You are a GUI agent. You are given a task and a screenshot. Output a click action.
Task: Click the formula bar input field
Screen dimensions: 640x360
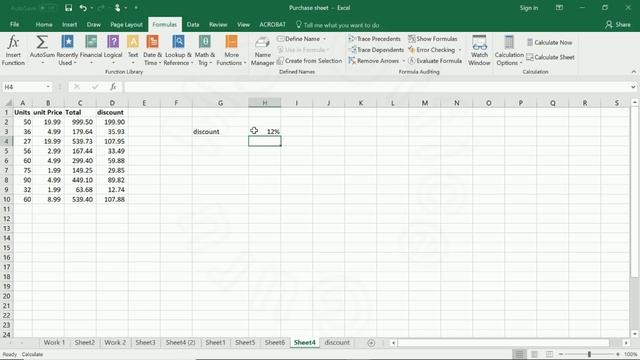376,87
